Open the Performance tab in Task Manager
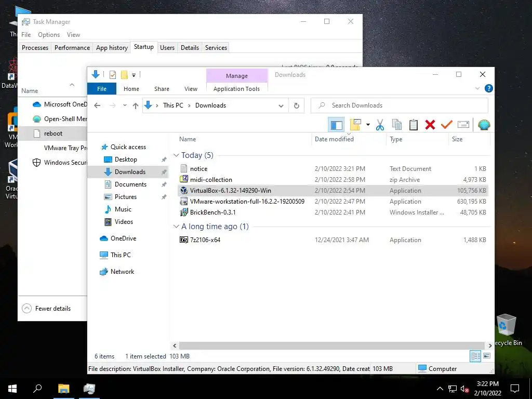The height and width of the screenshot is (399, 532). 72,48
